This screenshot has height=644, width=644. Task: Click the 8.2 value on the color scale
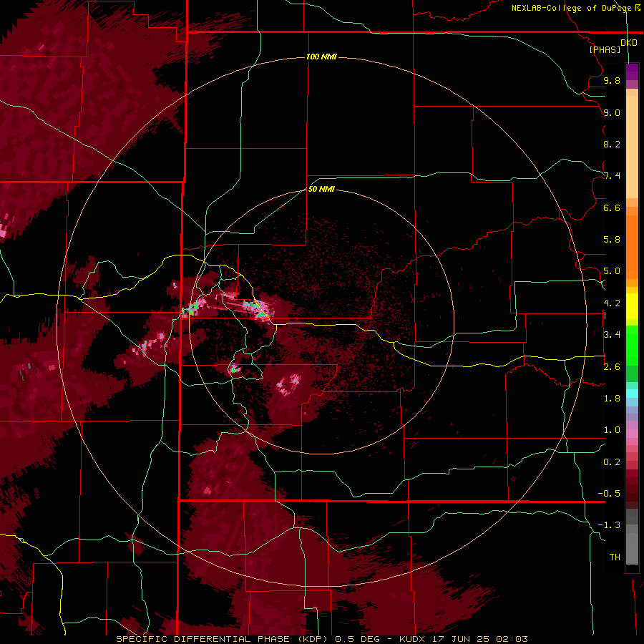(612, 144)
